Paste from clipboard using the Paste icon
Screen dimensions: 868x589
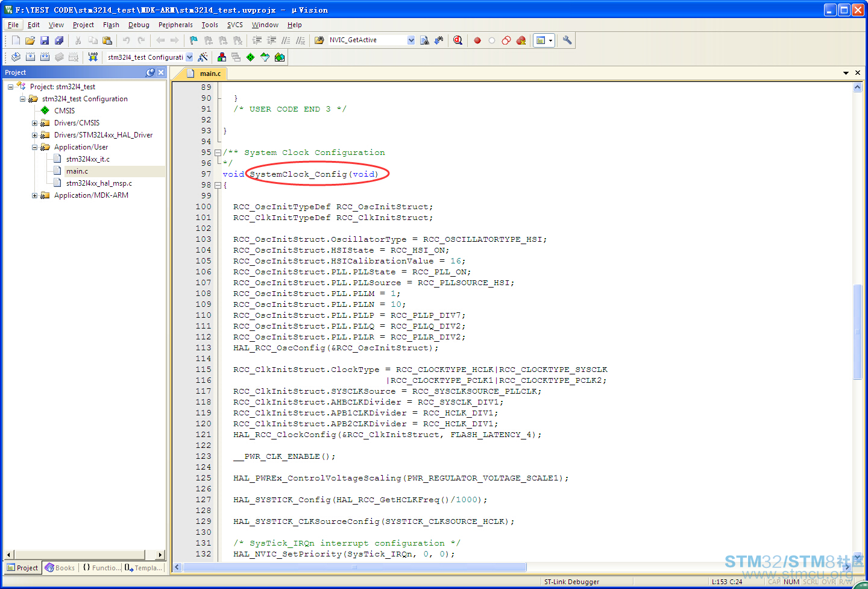click(x=107, y=40)
